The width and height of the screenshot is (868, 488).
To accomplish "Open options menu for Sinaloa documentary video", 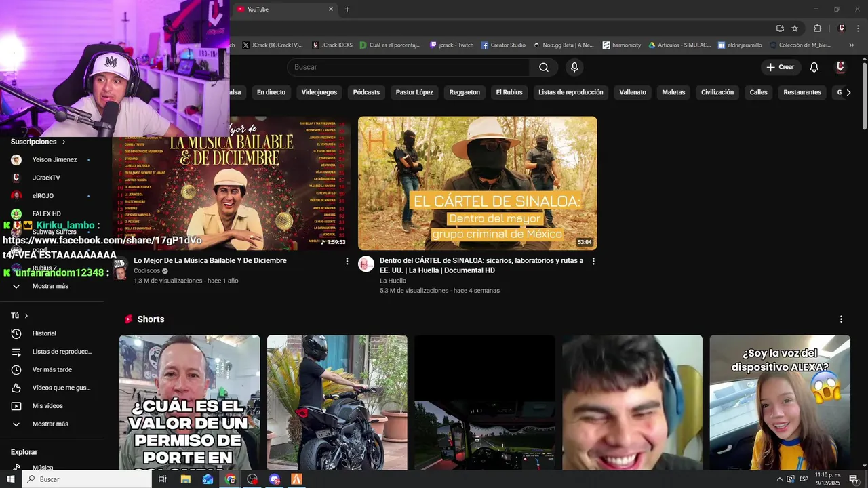I will pos(593,261).
